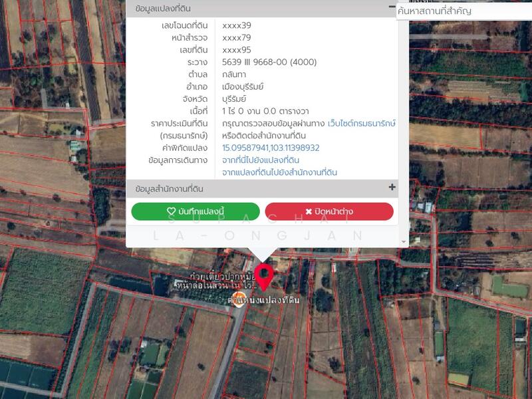Select the orange restaurant place icon on map
532x399 pixels.
237,297
